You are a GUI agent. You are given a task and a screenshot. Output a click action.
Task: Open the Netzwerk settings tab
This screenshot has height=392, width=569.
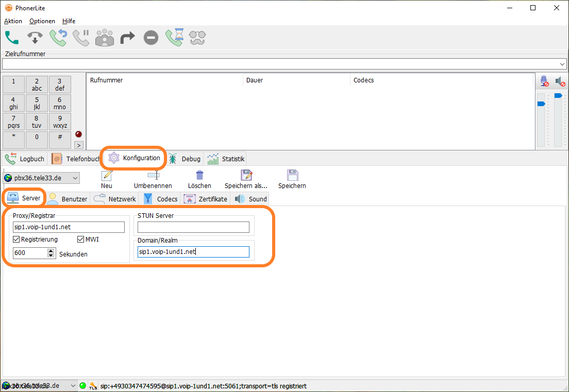click(x=114, y=199)
